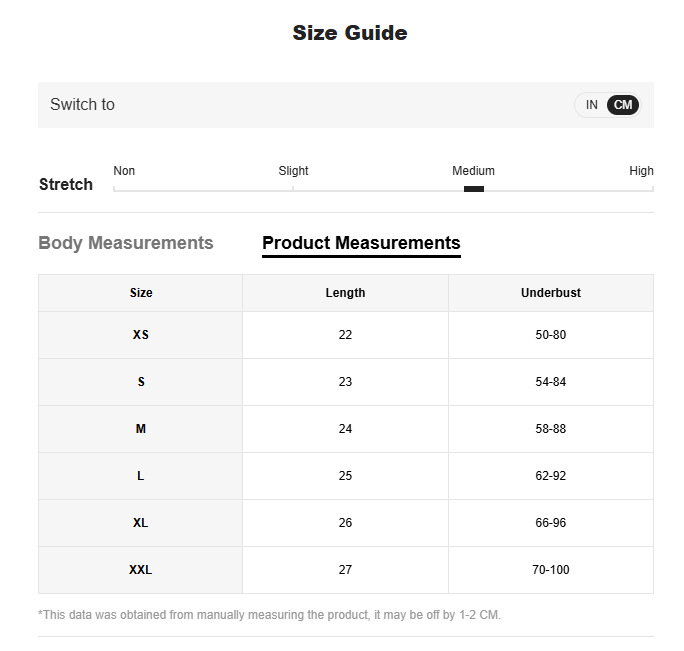The image size is (684, 651).
Task: Select the M size row label
Action: (141, 429)
